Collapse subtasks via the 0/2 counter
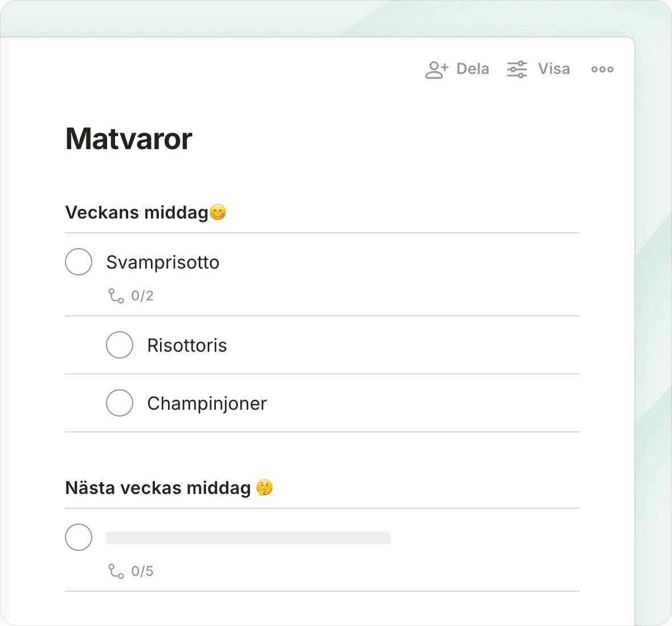This screenshot has width=672, height=626. 142,296
